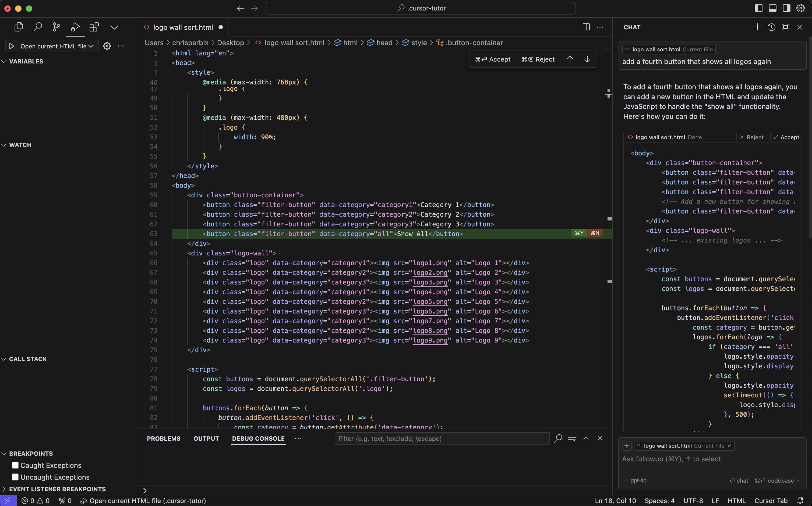This screenshot has width=812, height=506.
Task: Go to next change arrow
Action: pyautogui.click(x=587, y=59)
